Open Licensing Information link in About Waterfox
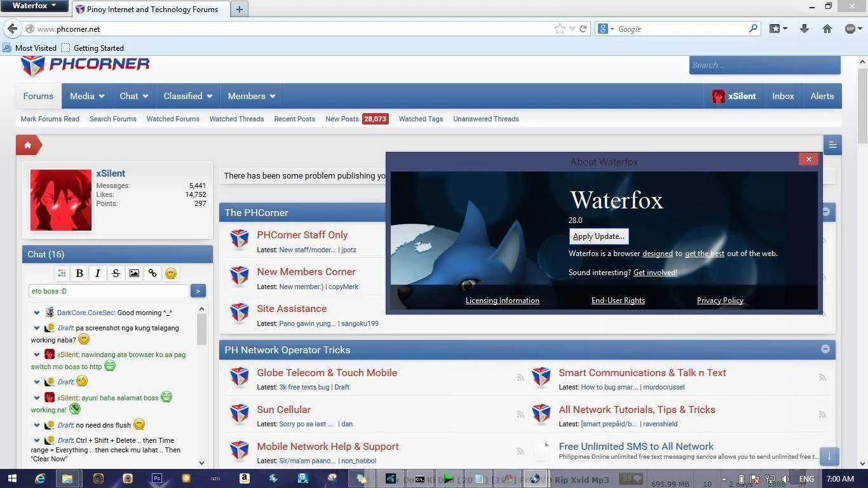This screenshot has height=488, width=868. (502, 301)
